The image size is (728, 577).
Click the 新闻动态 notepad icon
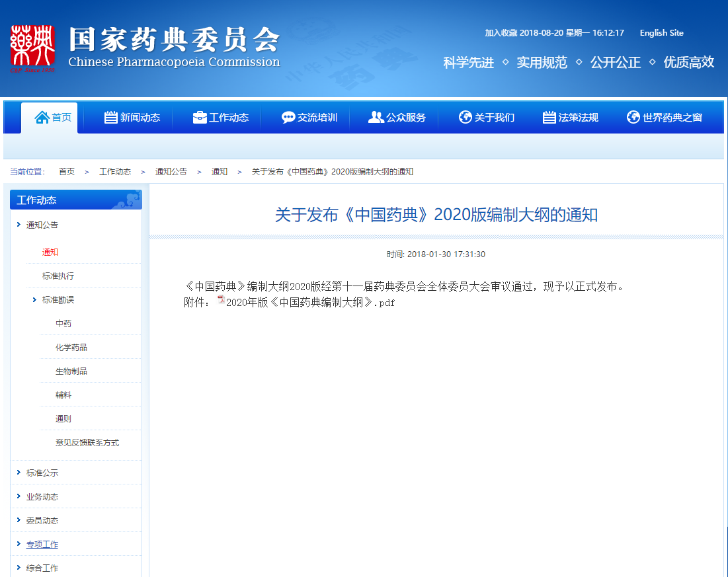(111, 118)
